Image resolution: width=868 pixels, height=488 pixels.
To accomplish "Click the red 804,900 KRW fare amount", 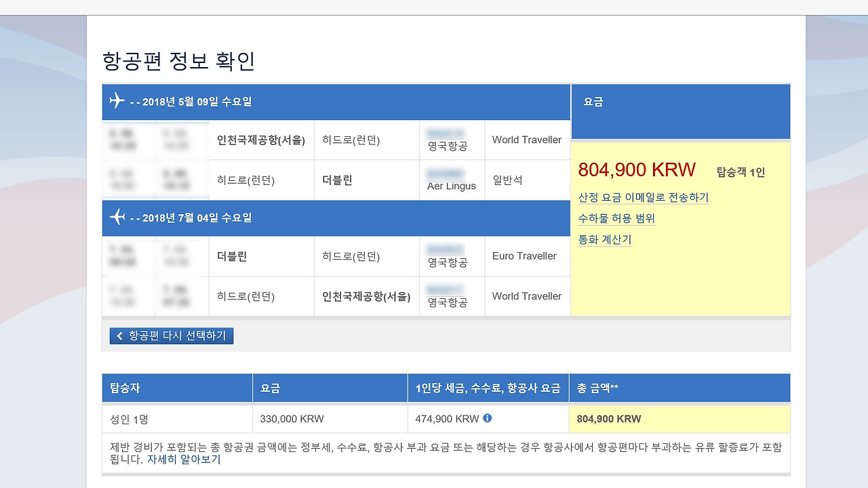I will [x=636, y=169].
